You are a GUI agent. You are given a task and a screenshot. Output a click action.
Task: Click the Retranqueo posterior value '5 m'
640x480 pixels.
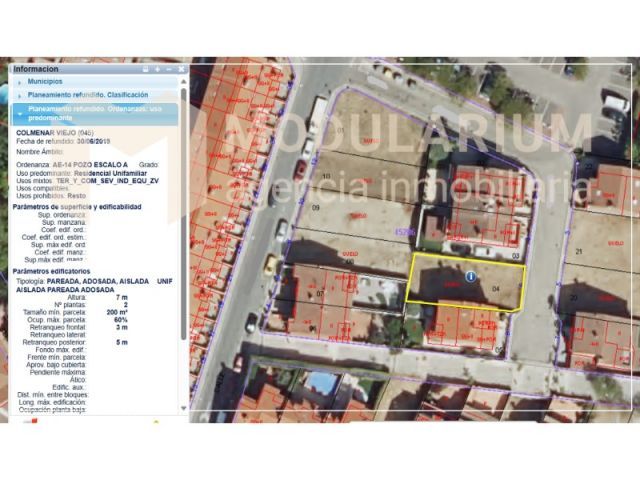click(x=122, y=342)
